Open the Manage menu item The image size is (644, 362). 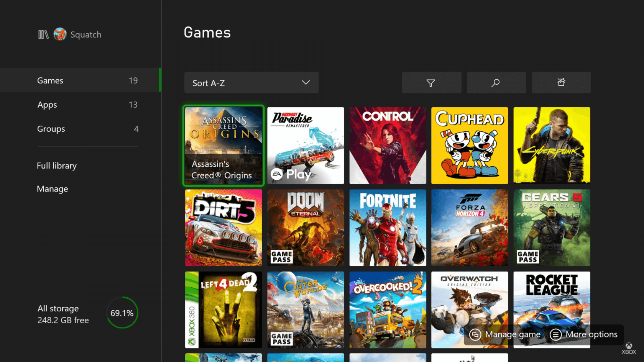[x=53, y=189]
